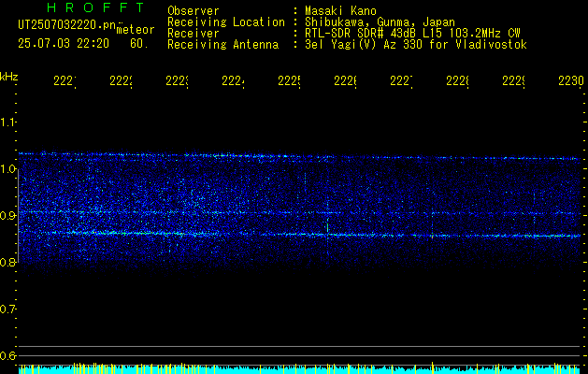
Task: Click the word meteor under the file name
Action: point(136,30)
